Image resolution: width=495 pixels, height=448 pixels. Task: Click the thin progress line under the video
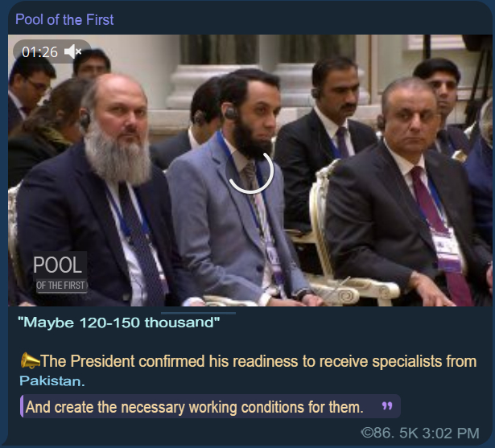[x=198, y=314]
